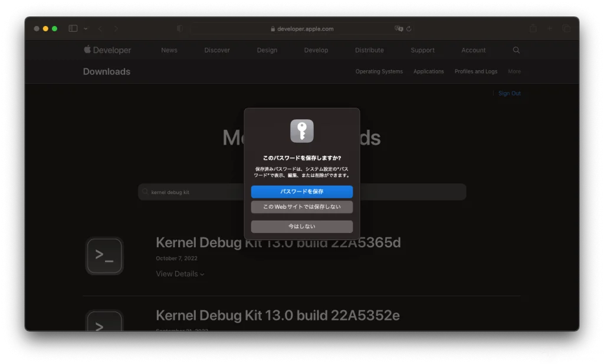Open the sidebar dropdown chevron in toolbar

click(86, 28)
